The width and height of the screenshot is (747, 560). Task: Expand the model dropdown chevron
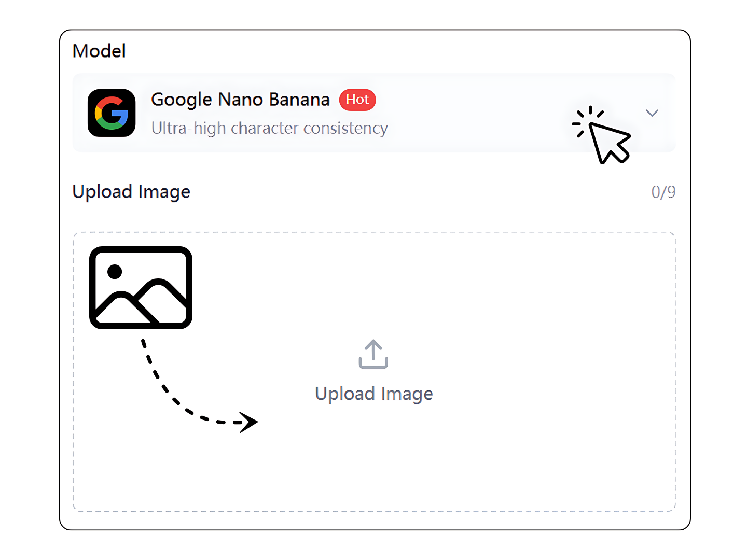652,113
